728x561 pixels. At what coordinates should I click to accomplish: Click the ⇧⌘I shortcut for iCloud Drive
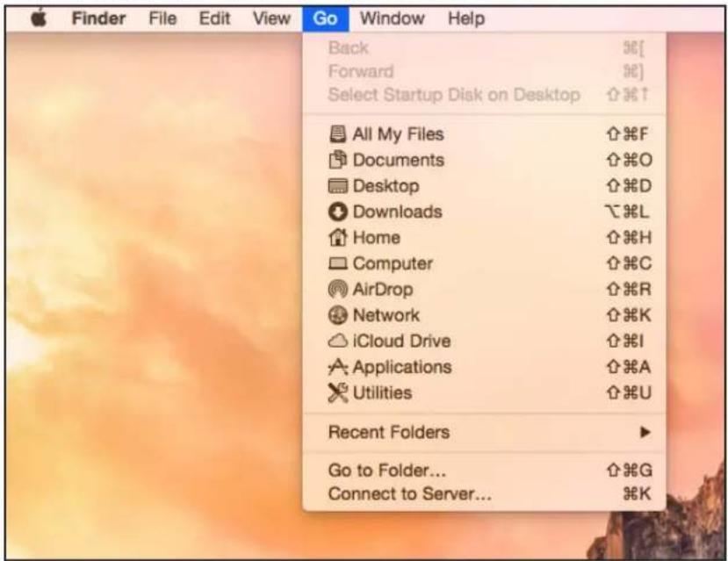point(625,342)
